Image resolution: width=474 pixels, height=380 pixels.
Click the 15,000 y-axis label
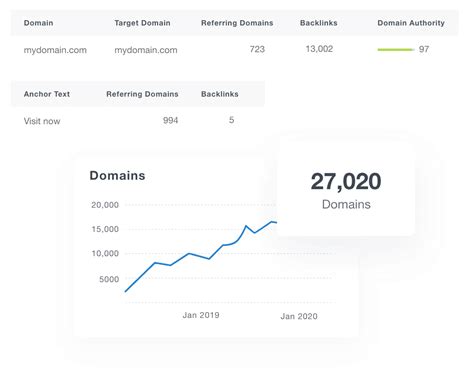click(x=105, y=229)
